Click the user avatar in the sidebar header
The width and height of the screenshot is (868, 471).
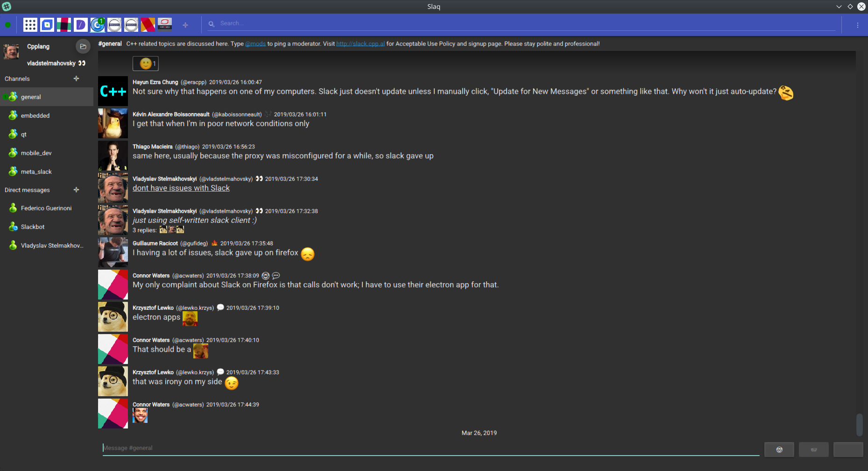click(x=11, y=51)
